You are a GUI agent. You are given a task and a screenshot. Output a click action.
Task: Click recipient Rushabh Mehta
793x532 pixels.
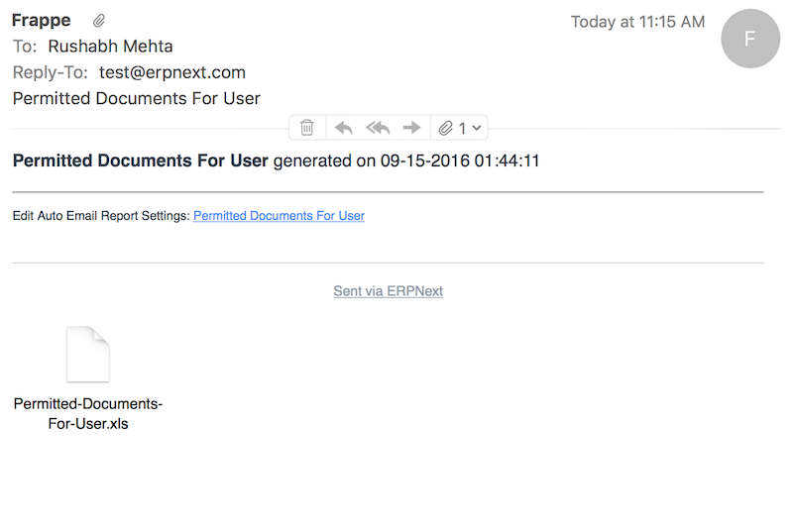pyautogui.click(x=110, y=47)
